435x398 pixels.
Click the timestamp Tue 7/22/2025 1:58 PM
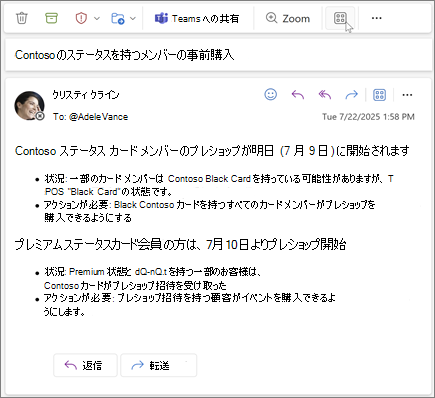(368, 117)
